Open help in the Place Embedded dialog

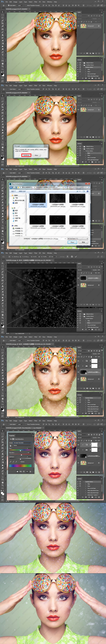point(87,191)
